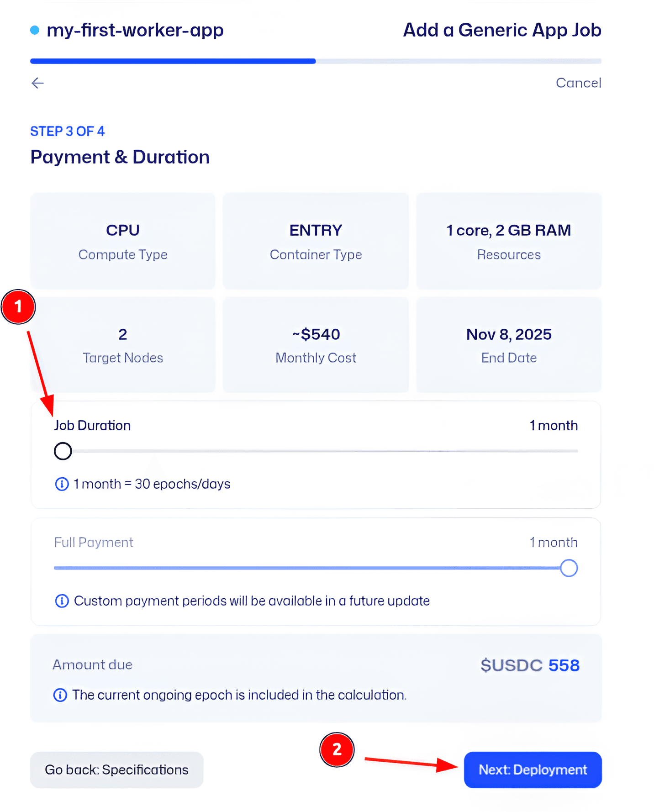Select the CPU Compute Type card
The width and height of the screenshot is (654, 812).
(123, 241)
